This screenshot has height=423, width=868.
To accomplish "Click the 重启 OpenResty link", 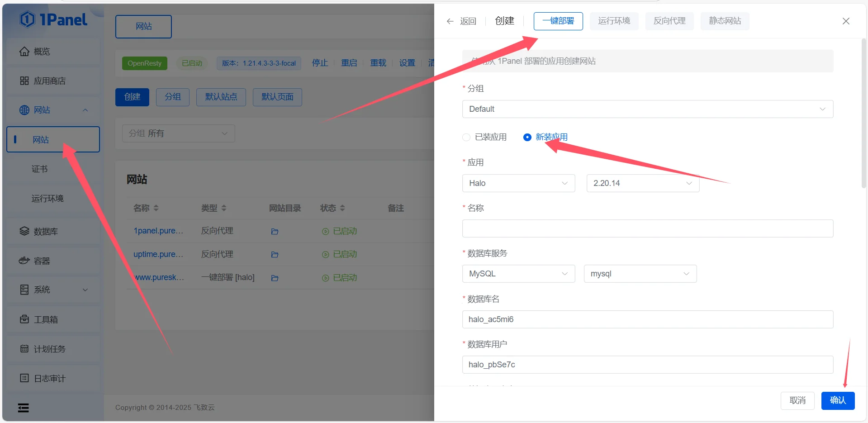I will click(349, 63).
